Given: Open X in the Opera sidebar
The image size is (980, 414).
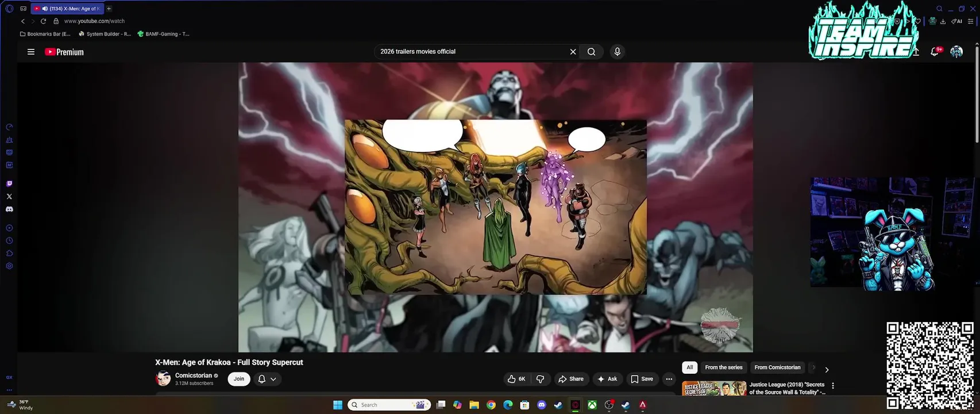Looking at the screenshot, I should point(9,197).
